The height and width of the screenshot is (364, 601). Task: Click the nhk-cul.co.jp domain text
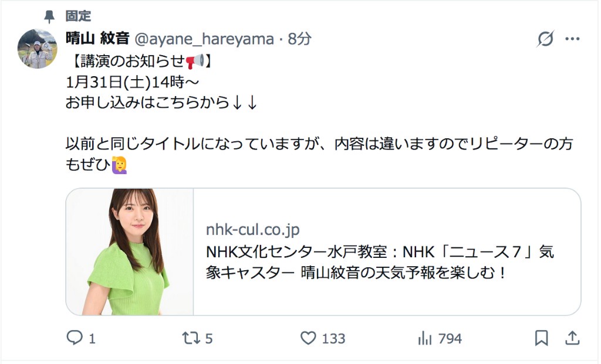point(252,229)
